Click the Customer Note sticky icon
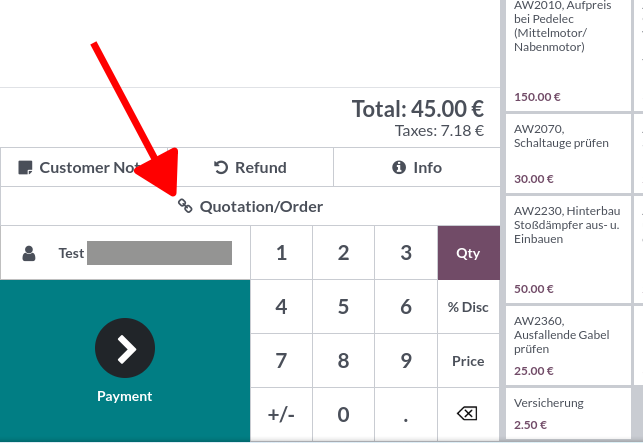The height and width of the screenshot is (443, 643). (x=26, y=168)
